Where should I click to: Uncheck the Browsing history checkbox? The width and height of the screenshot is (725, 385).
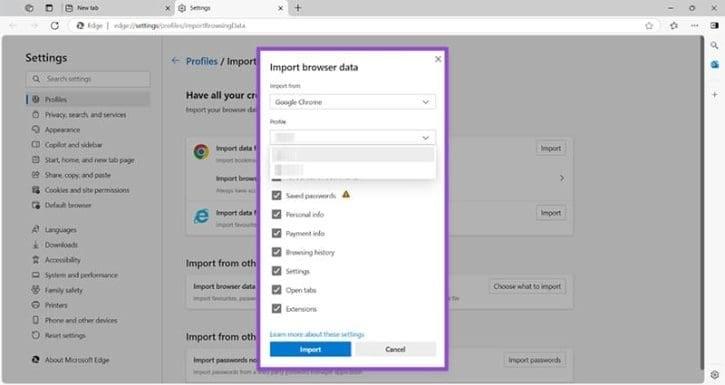tap(276, 252)
